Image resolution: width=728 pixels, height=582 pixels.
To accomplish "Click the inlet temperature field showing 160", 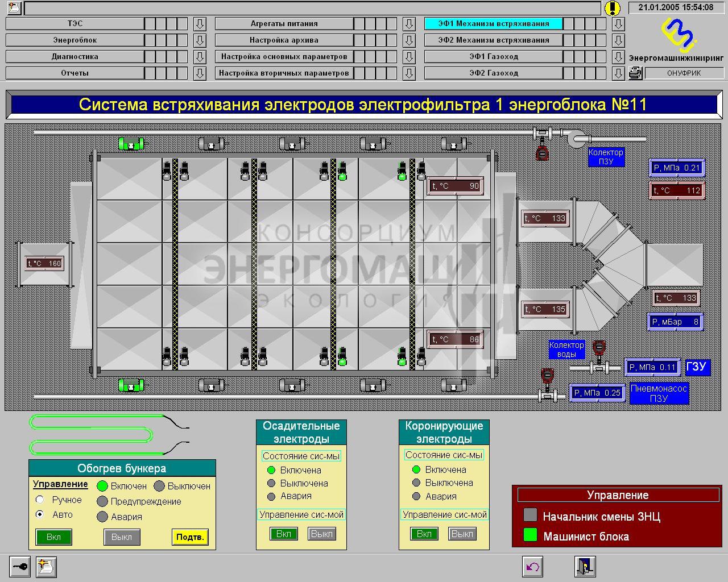I will 45,263.
